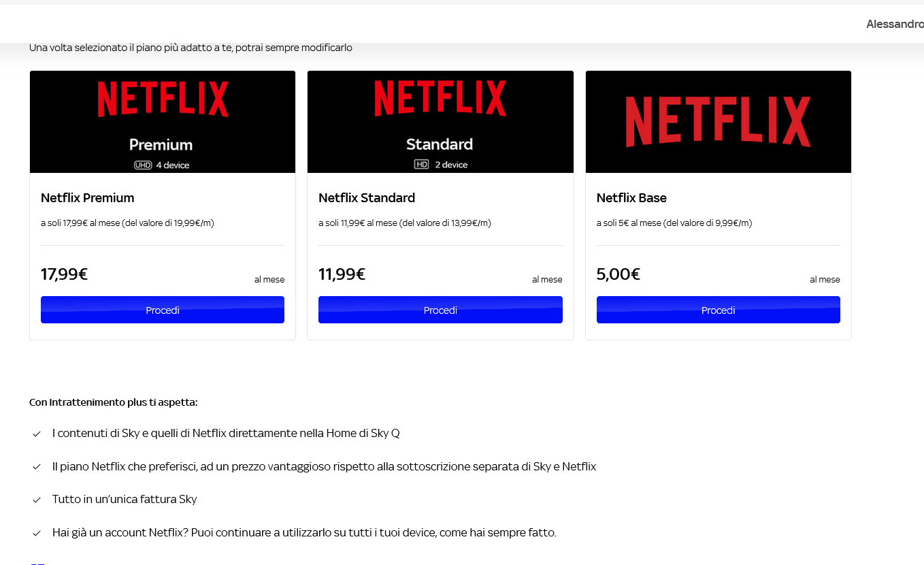Click the Base description 'a soli 5€ al mese'

click(674, 223)
